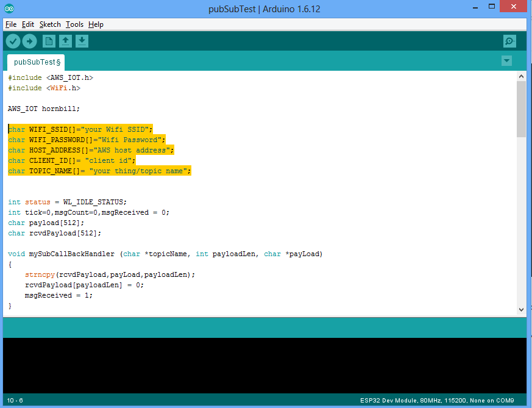The image size is (532, 408).
Task: Open the File menu
Action: 11,24
